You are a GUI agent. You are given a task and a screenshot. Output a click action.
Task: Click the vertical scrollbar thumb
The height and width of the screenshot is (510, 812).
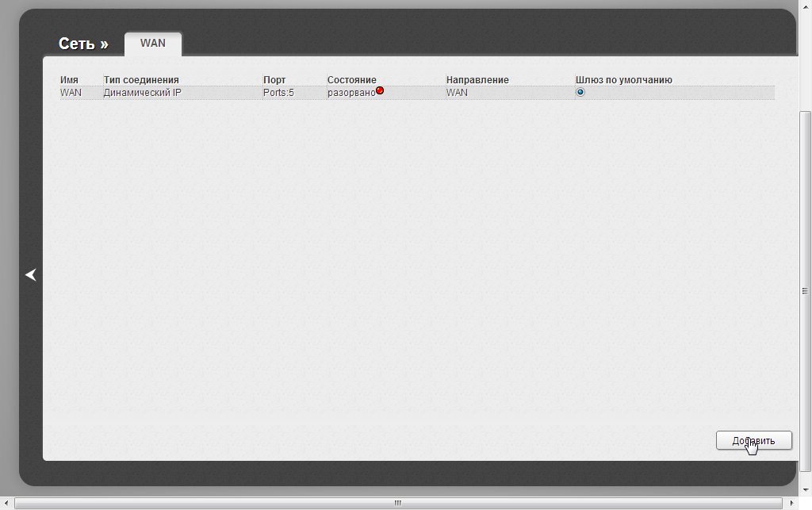click(x=806, y=291)
